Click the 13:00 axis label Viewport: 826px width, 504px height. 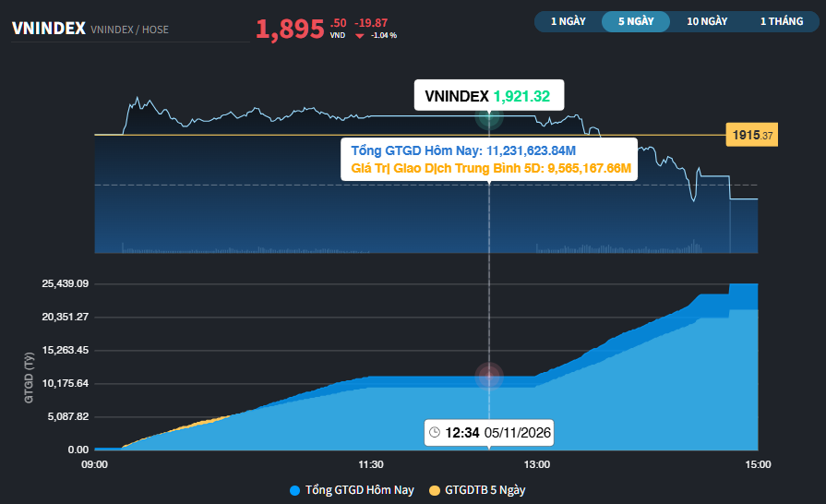(537, 464)
